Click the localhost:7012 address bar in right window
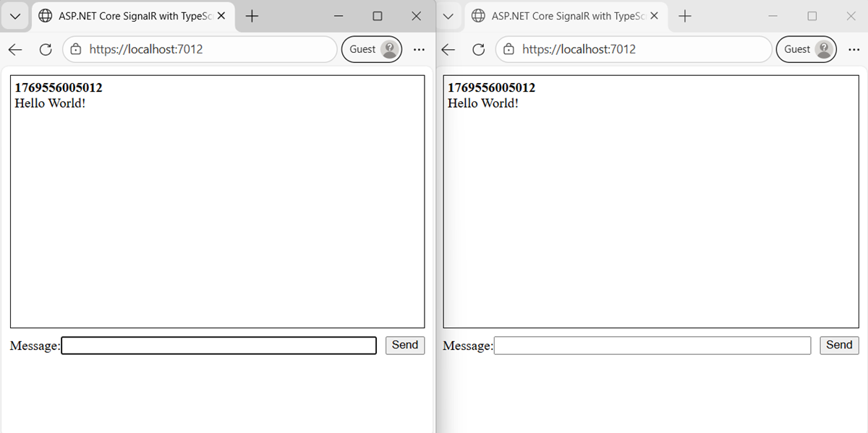Viewport: 868px width, 433px height. [x=634, y=49]
